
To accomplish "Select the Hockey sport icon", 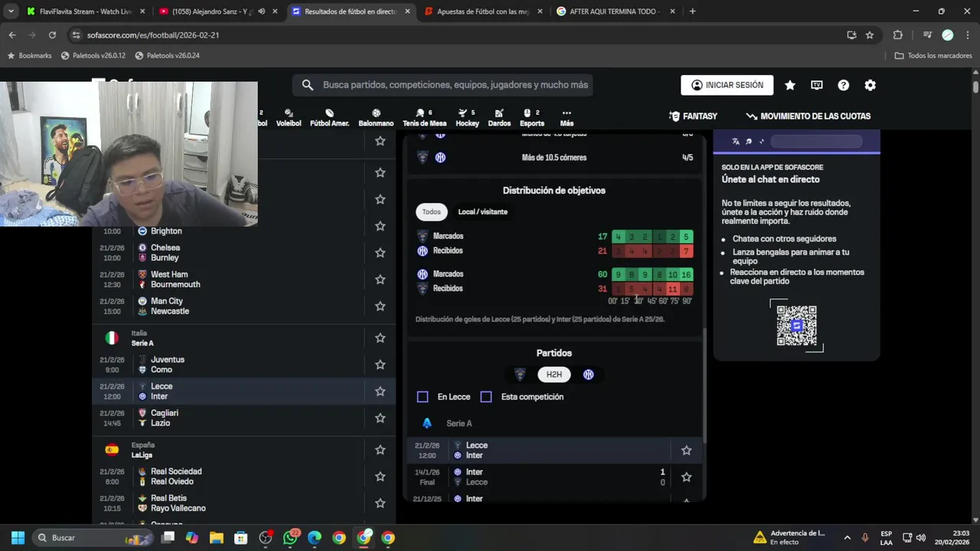I will pyautogui.click(x=467, y=117).
